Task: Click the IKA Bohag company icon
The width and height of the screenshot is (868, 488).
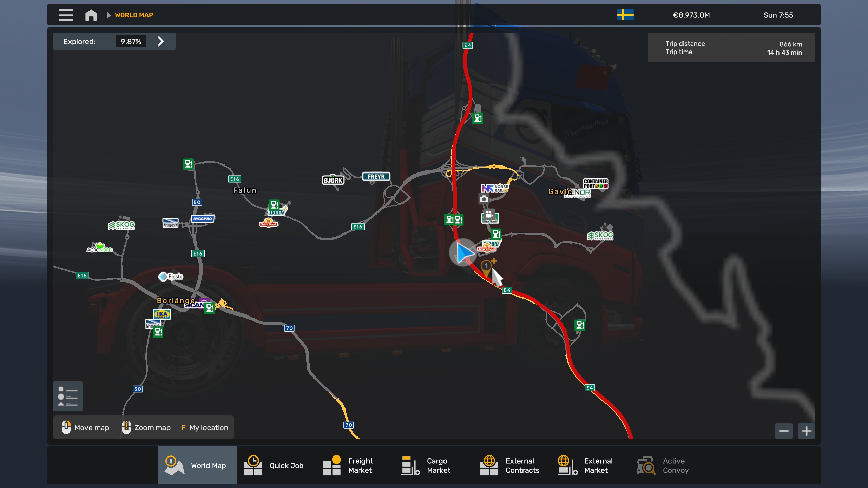Action: coord(162,314)
